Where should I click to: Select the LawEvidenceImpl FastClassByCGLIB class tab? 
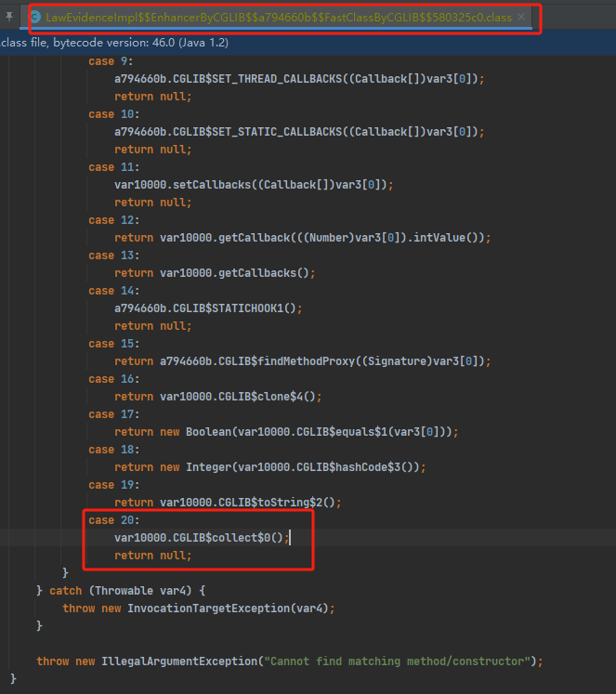pos(279,18)
